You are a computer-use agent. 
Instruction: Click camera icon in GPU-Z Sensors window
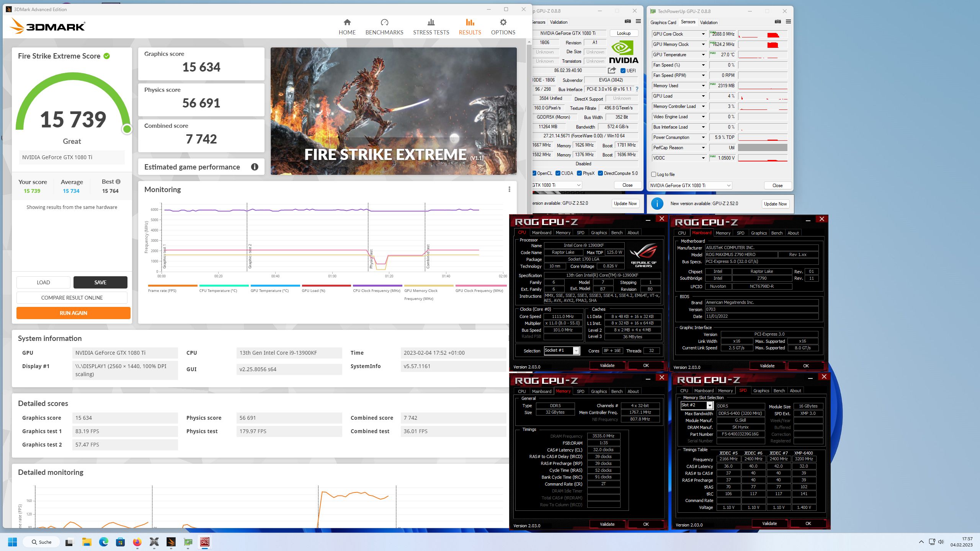[x=778, y=22]
